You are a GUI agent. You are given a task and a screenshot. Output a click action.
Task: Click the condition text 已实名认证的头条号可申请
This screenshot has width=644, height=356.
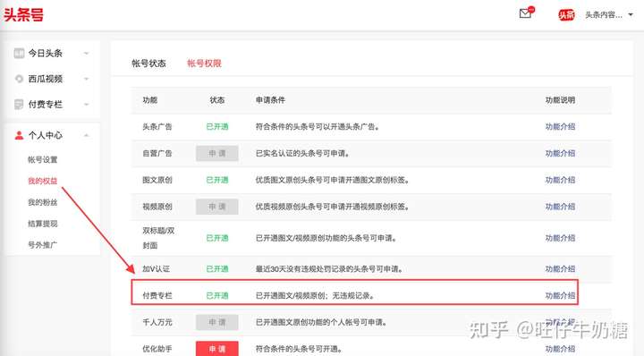point(302,153)
